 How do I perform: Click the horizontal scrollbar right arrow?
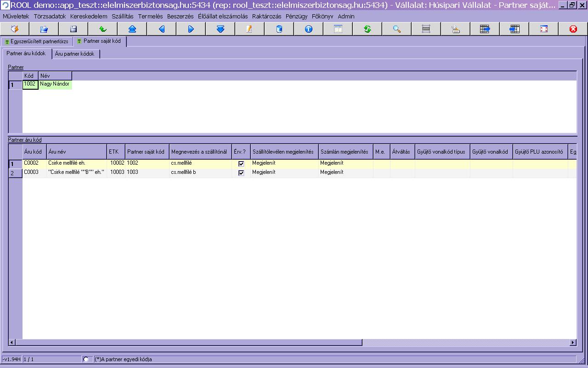(573, 342)
